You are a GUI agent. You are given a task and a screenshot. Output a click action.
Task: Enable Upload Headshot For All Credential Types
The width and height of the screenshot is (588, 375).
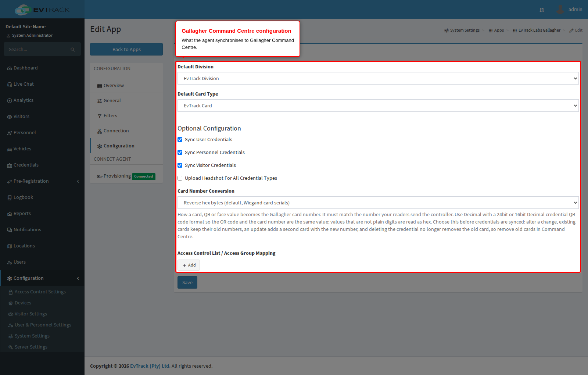pos(180,178)
